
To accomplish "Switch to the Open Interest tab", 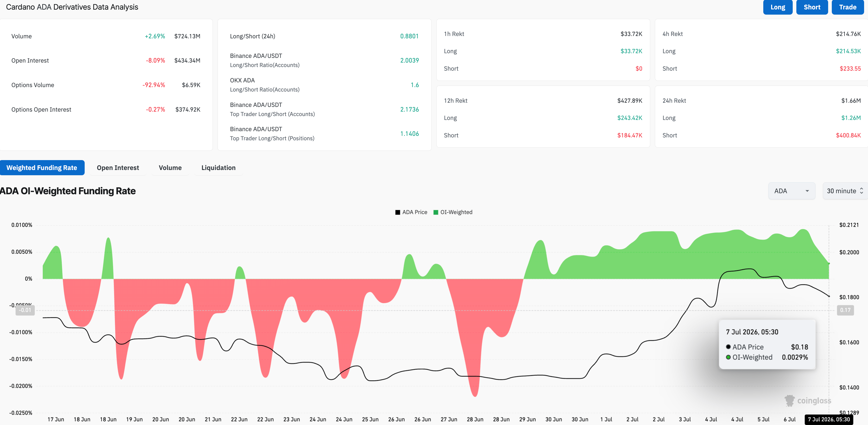I will [x=118, y=168].
